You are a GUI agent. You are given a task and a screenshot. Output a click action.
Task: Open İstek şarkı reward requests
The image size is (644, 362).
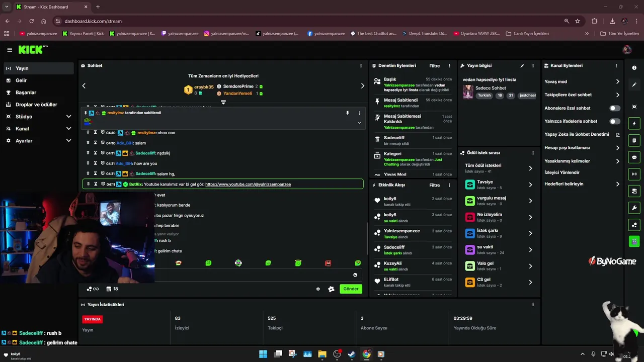click(499, 233)
